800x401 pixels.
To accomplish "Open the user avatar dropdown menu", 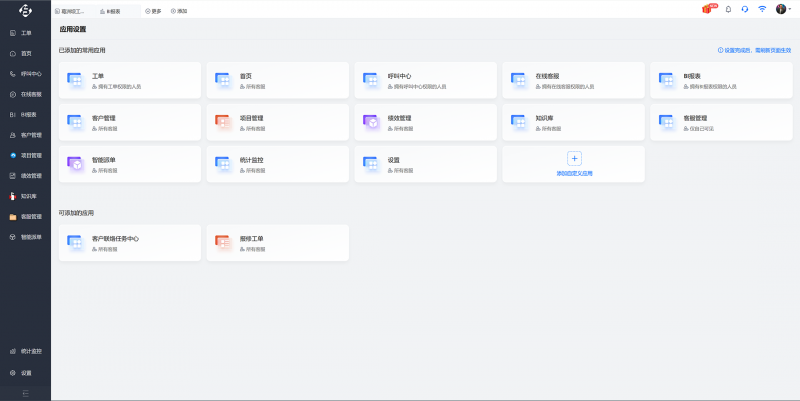I will click(784, 9).
